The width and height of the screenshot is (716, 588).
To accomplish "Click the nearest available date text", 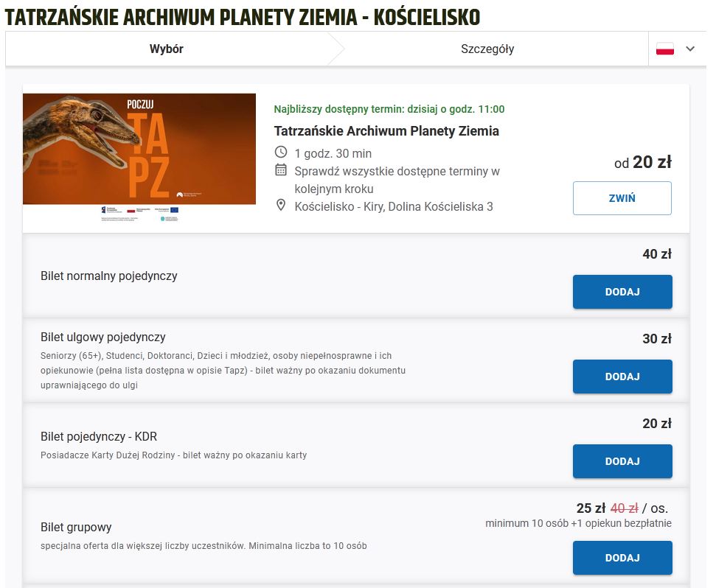I will click(x=389, y=109).
